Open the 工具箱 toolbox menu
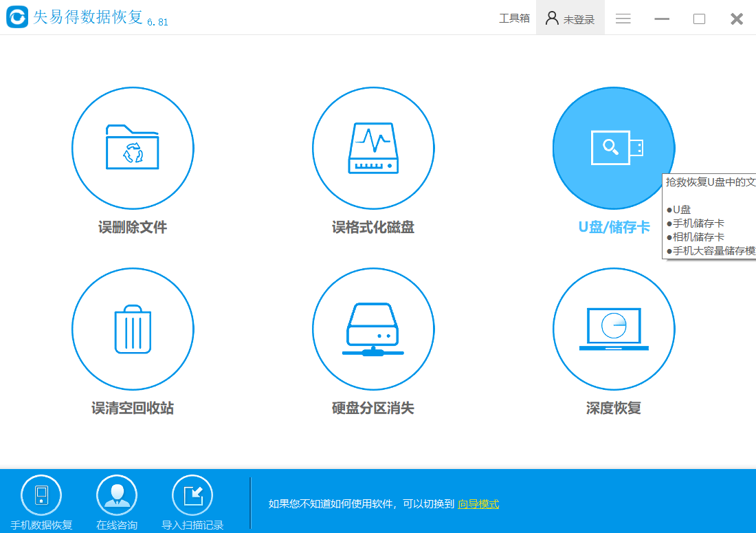 (514, 19)
